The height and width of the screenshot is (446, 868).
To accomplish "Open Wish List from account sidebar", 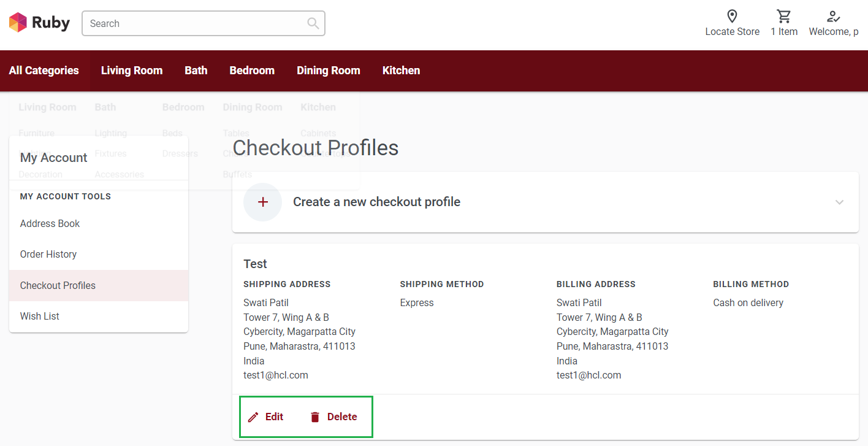I will click(x=40, y=317).
